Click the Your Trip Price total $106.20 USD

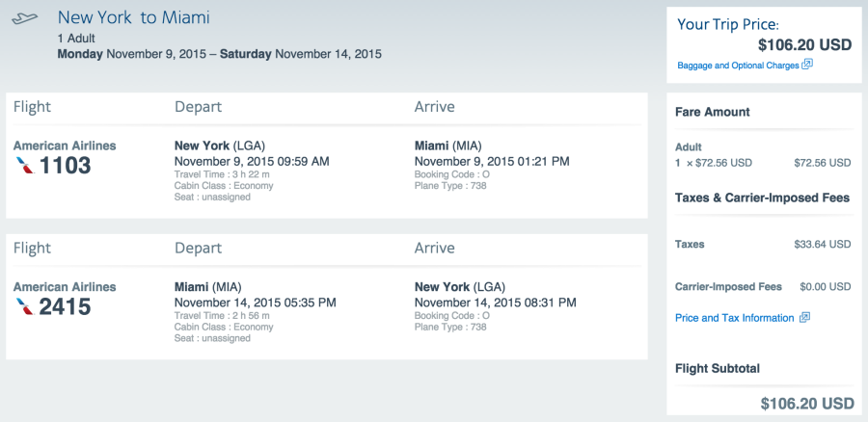pyautogui.click(x=805, y=44)
